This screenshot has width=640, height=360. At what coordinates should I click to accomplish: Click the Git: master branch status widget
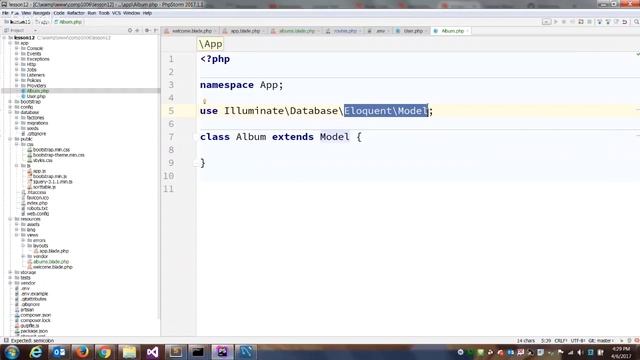pyautogui.click(x=601, y=340)
